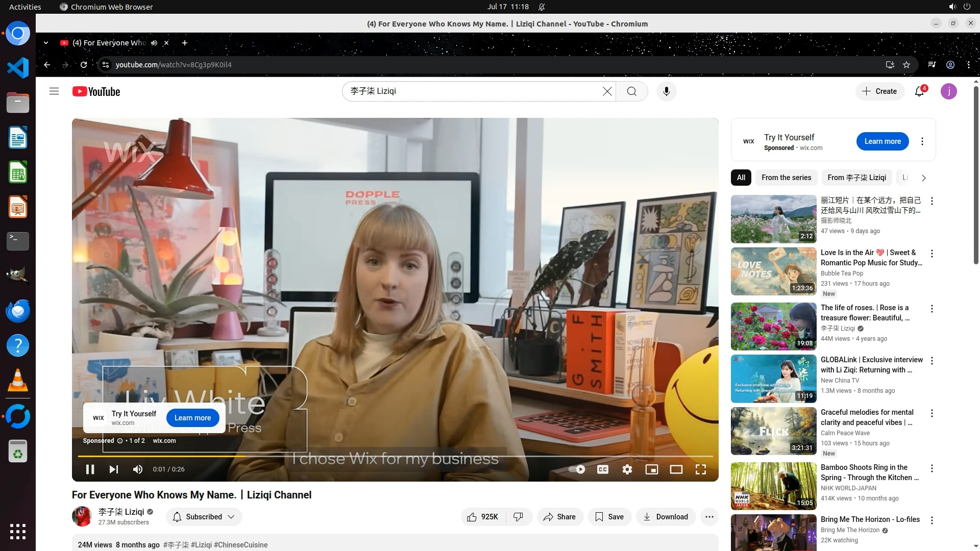Image resolution: width=980 pixels, height=551 pixels.
Task: Select the "From the series" chip
Action: (786, 178)
